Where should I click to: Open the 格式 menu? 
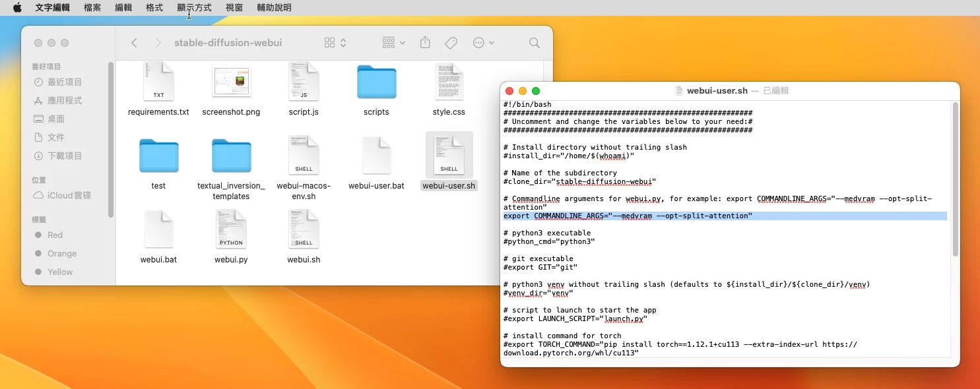click(154, 8)
